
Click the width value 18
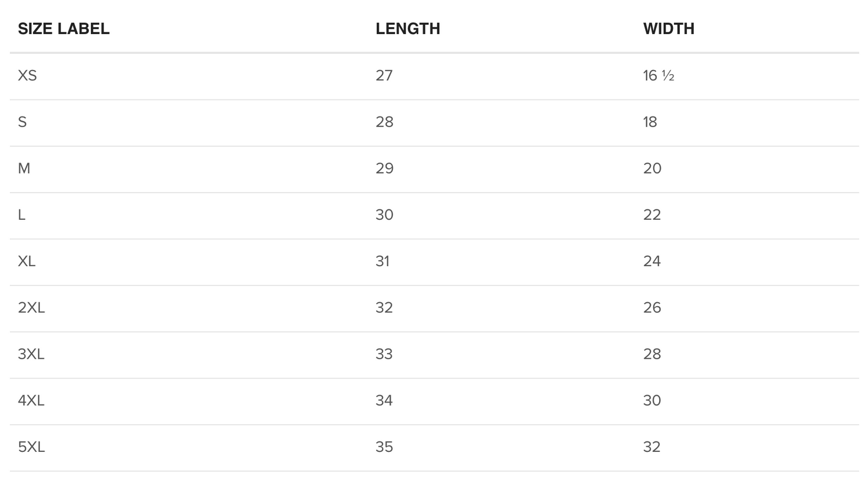(x=650, y=122)
